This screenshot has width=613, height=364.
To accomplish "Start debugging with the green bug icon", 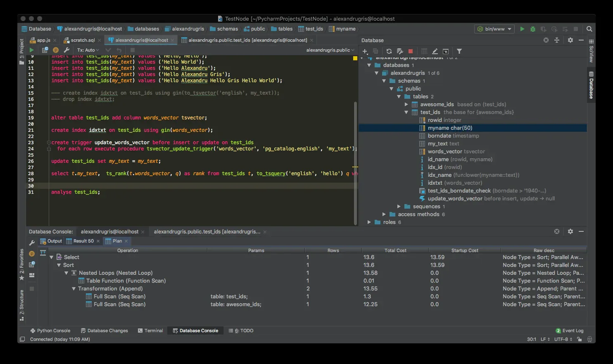I will point(533,29).
